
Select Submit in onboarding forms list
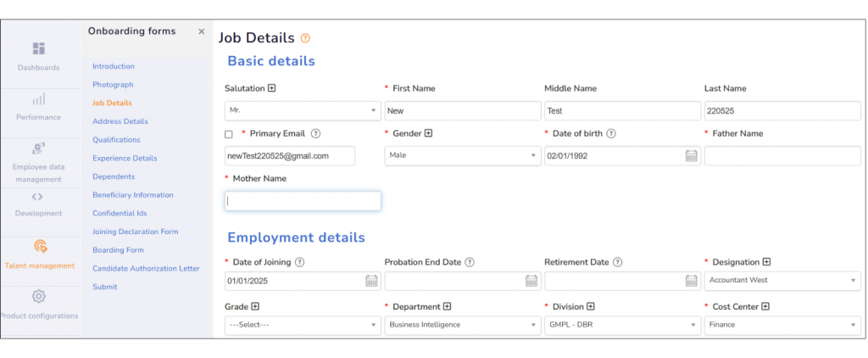(104, 287)
